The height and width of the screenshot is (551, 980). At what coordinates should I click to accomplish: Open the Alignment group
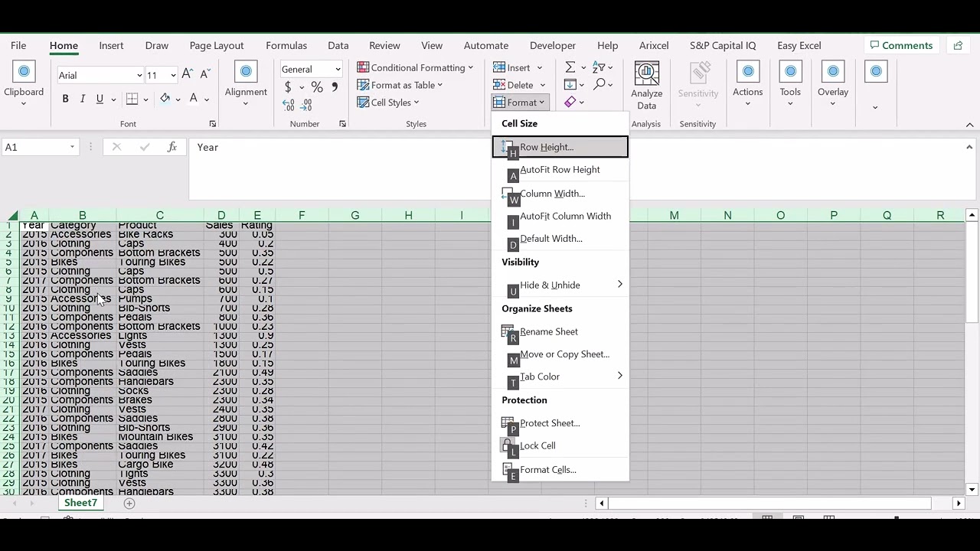(x=246, y=84)
